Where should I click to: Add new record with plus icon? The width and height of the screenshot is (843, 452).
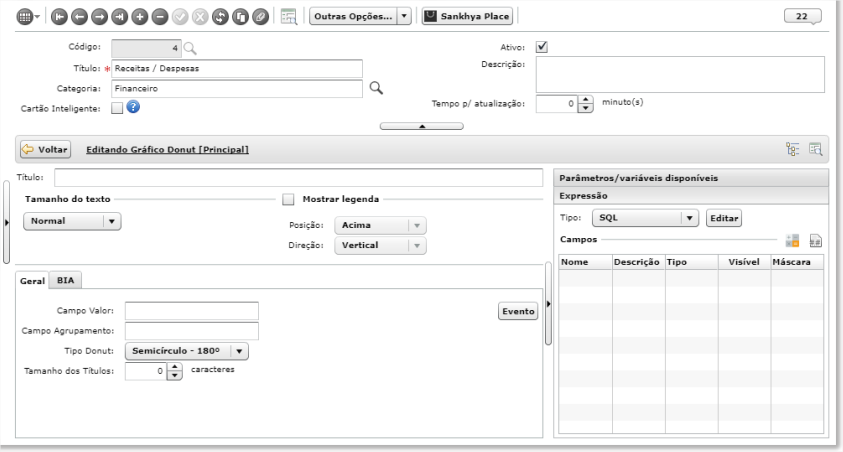[x=140, y=17]
